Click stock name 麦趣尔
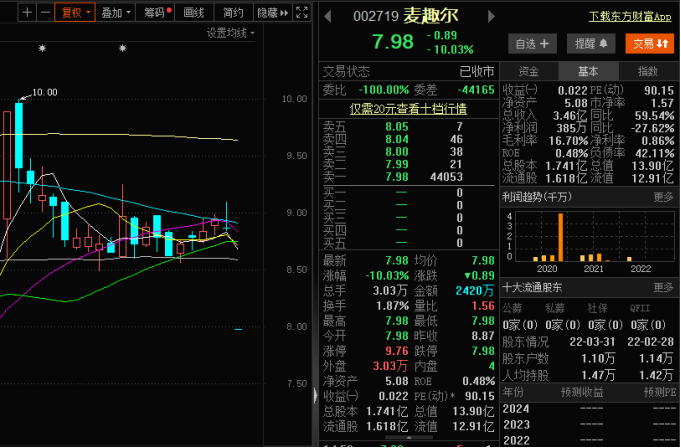681x448 pixels. point(431,16)
